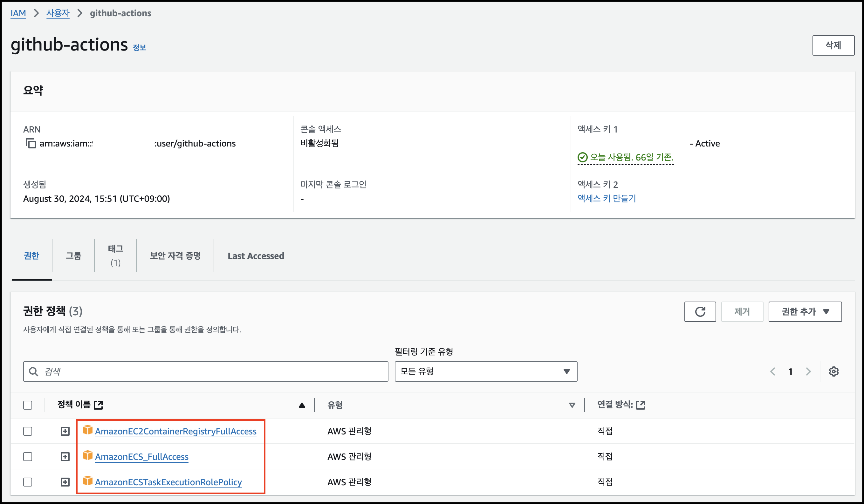The width and height of the screenshot is (864, 504).
Task: Click the 직접 cell for AmazonEC2ContainerRegistryFullAccess
Action: (605, 431)
